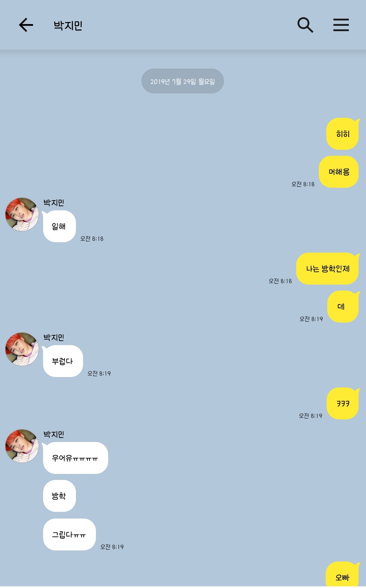Screen dimensions: 366x588
Task: Tap the 우어유ㅠㅠㅠㅠ message bubble
Action: point(75,458)
